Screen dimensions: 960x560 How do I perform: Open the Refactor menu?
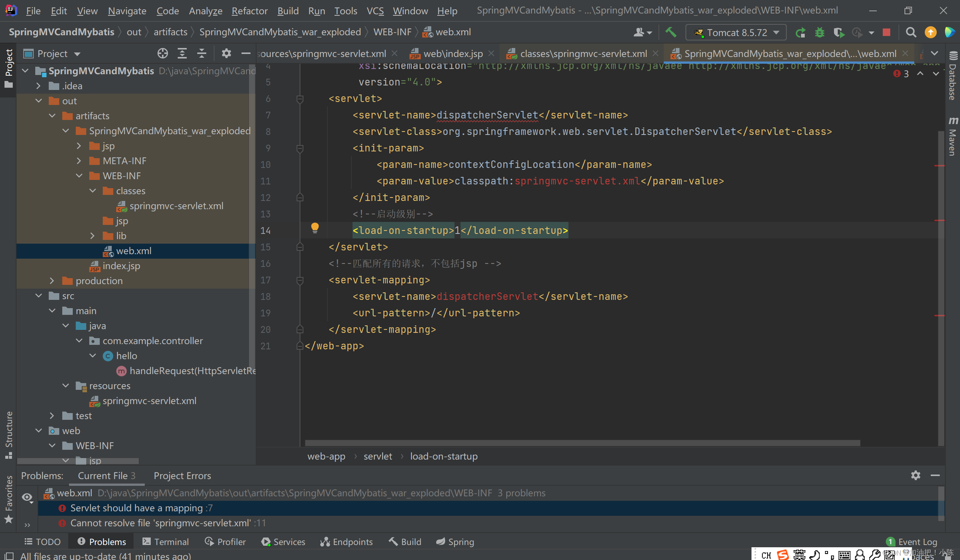point(249,10)
